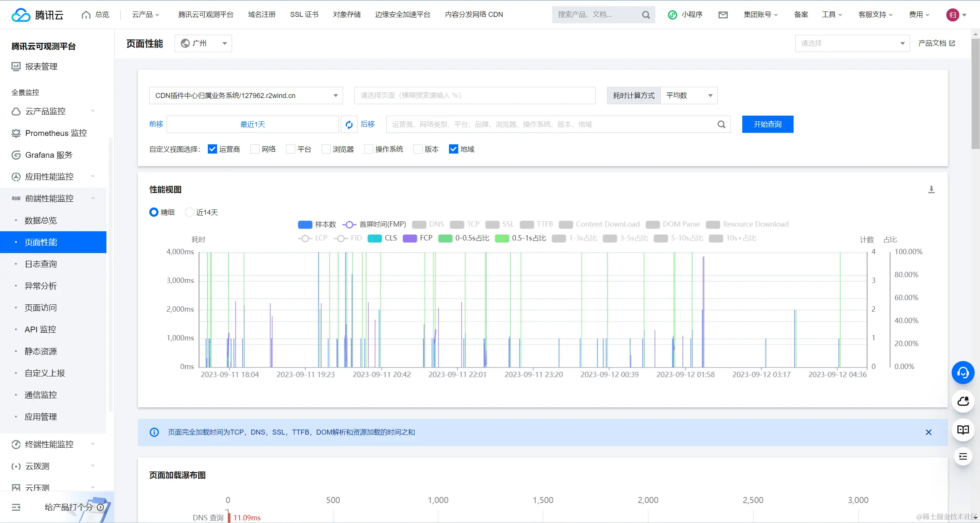Open the mail message icon

pos(723,15)
